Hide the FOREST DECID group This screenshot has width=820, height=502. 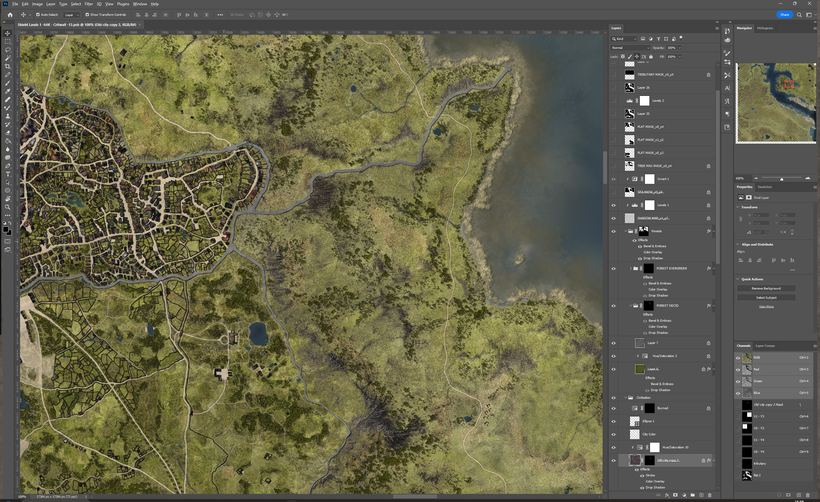(x=613, y=305)
